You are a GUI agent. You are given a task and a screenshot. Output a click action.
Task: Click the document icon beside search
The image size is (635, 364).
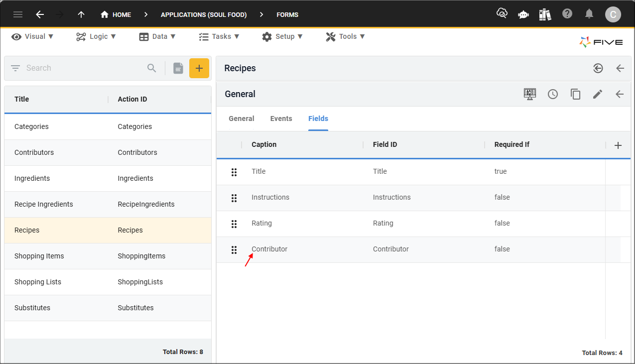click(178, 68)
